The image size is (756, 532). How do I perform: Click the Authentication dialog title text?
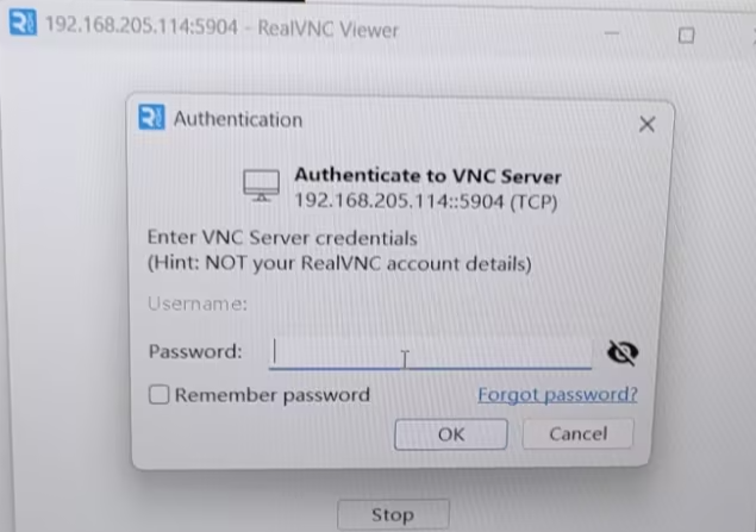tap(238, 119)
